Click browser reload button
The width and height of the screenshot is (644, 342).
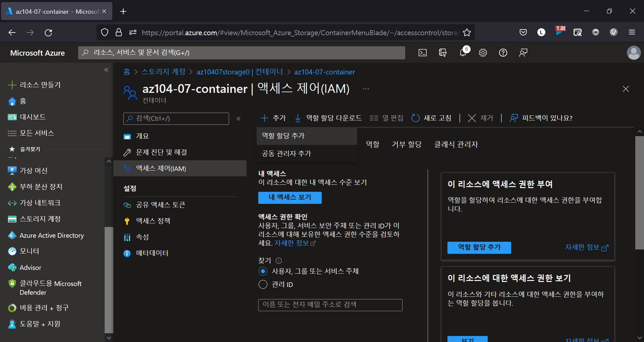(48, 32)
